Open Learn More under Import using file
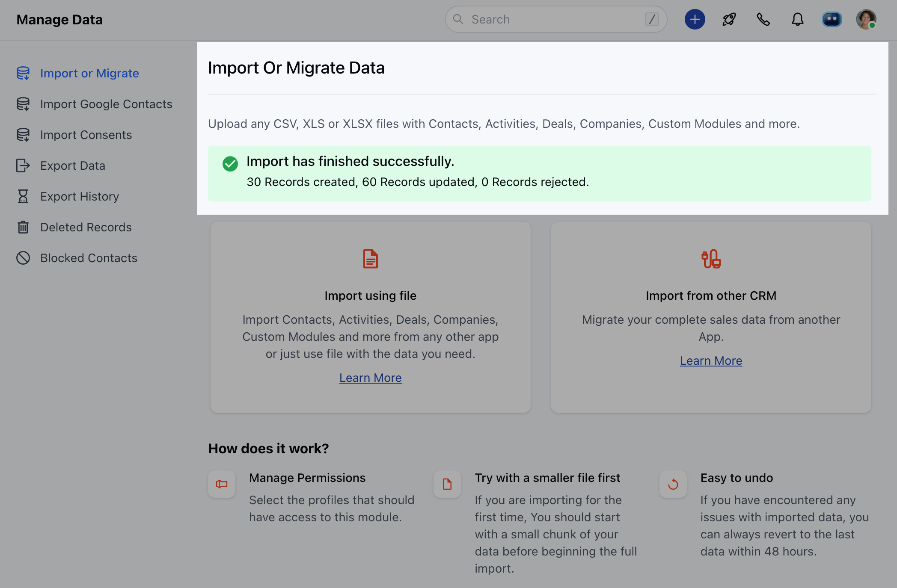The width and height of the screenshot is (897, 588). click(370, 378)
